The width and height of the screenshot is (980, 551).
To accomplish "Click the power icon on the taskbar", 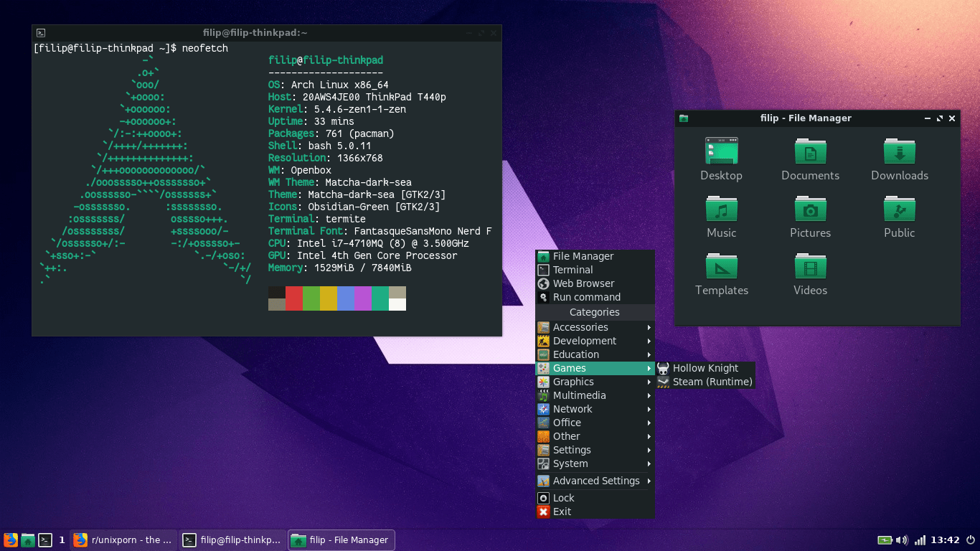I will click(x=971, y=540).
